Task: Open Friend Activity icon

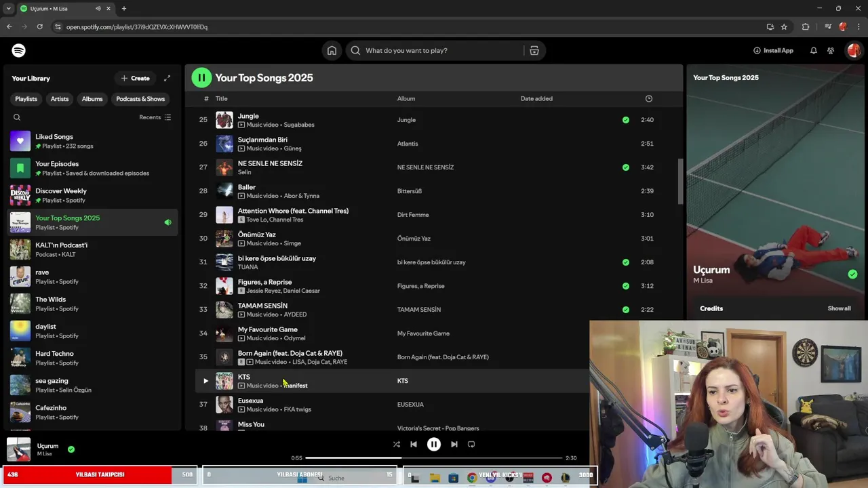Action: tap(831, 50)
